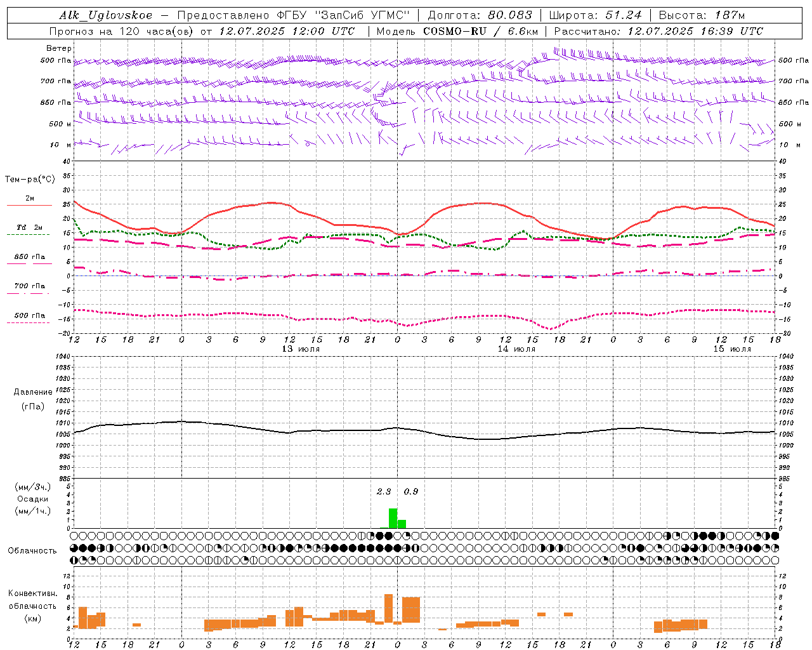Click the Конвективн. label
Screen dimensions: 812x650
coord(33,594)
